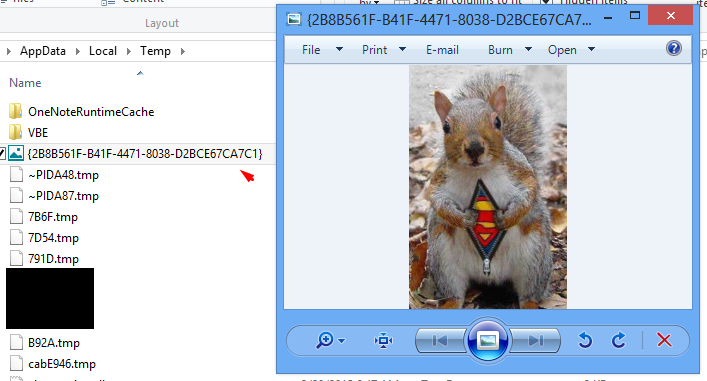Viewport: 707px width, 381px height.
Task: Select the file name ~PIDA48.tmp
Action: (x=64, y=175)
